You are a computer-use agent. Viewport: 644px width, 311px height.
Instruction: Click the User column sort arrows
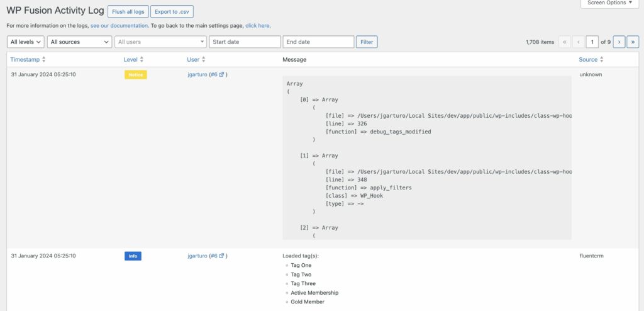point(204,59)
